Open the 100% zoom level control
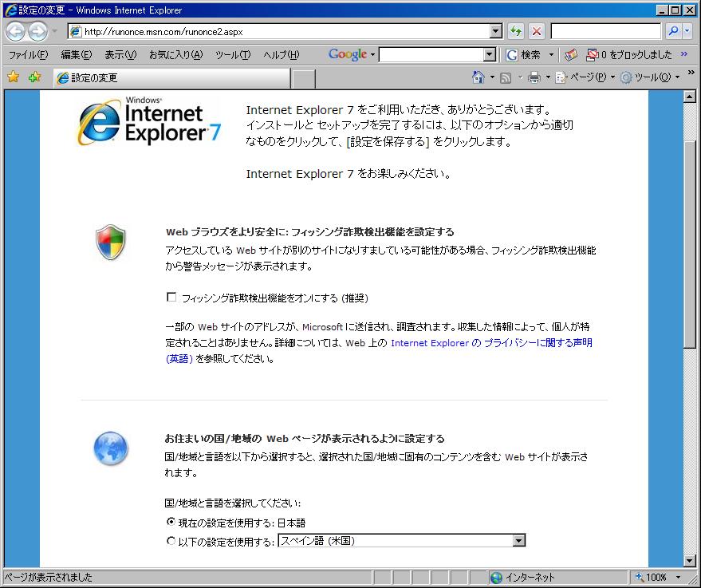Screen dimensions: 701x588 [658, 578]
